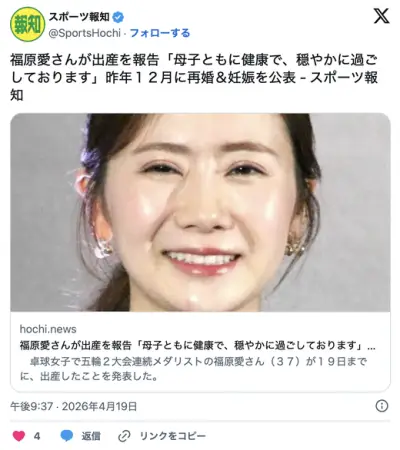The width and height of the screenshot is (400, 450).
Task: Click the 返信 reply label
Action: tap(91, 436)
